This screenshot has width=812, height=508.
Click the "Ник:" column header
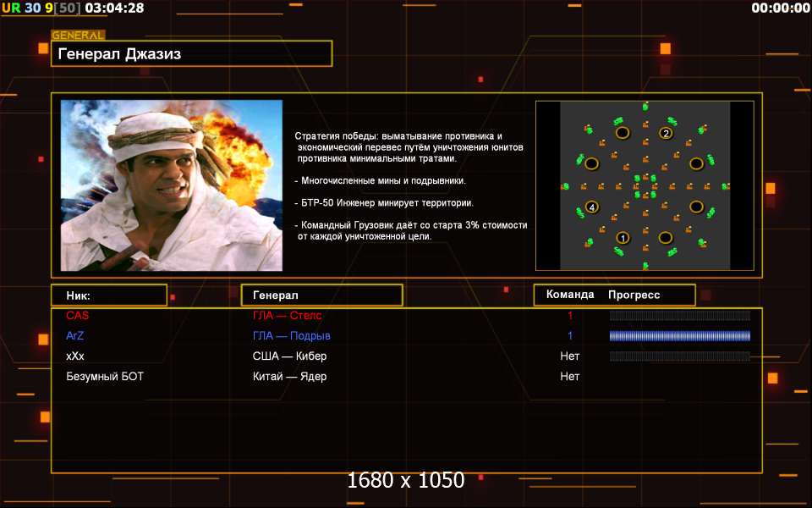(109, 295)
